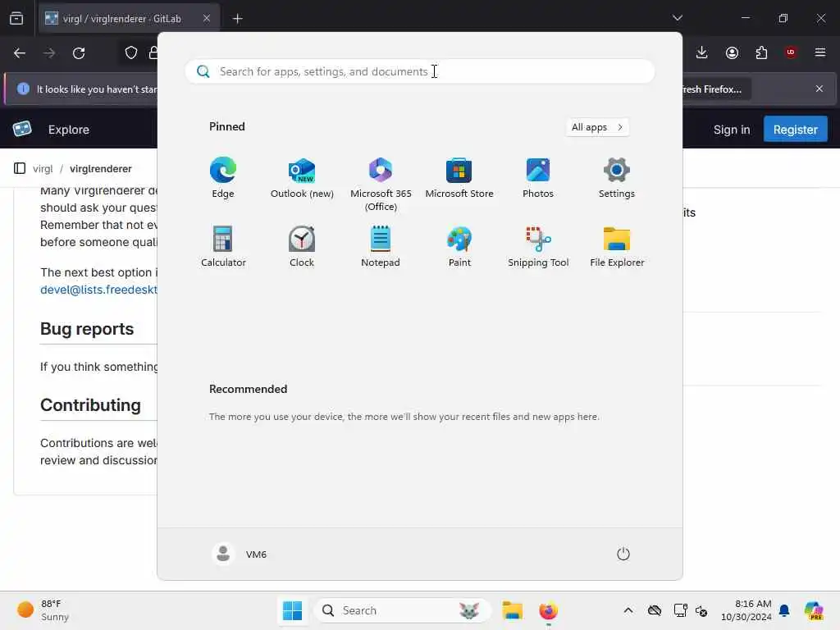Close the virglrenderer GitLab tab

(x=207, y=18)
